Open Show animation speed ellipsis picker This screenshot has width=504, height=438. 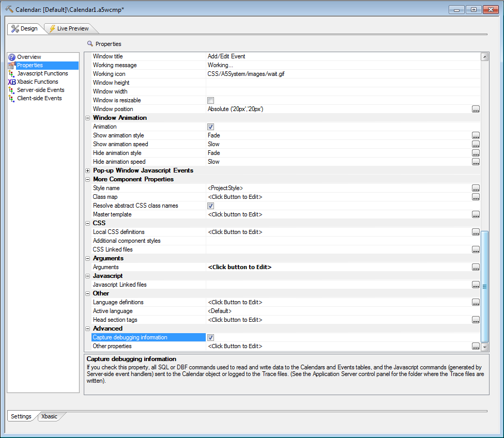476,144
